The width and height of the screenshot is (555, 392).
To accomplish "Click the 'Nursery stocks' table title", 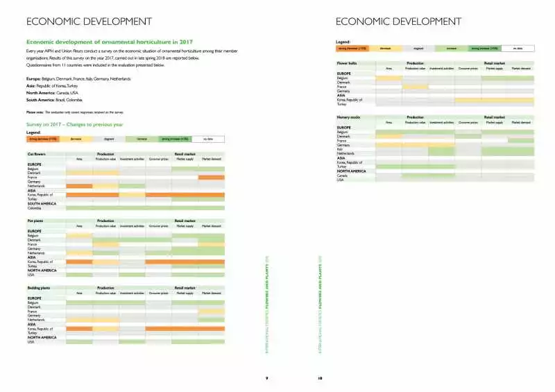I will pyautogui.click(x=348, y=117).
